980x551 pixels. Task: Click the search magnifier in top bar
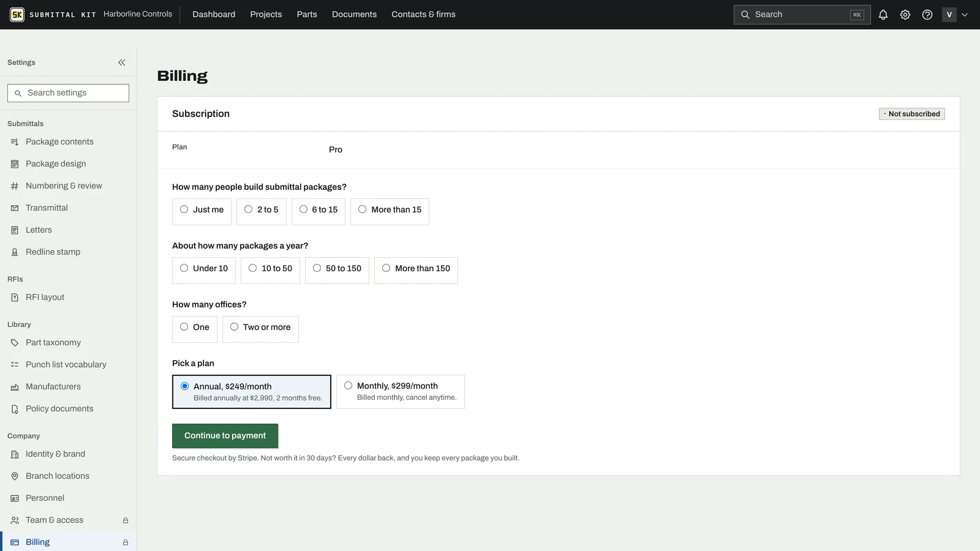click(x=745, y=15)
